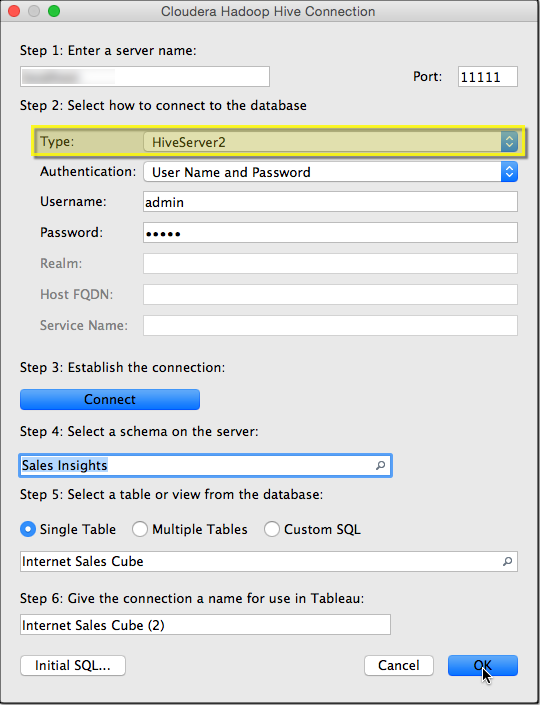Select the Multiple Tables radio button
Viewport: 540px width, 705px height.
tap(140, 529)
